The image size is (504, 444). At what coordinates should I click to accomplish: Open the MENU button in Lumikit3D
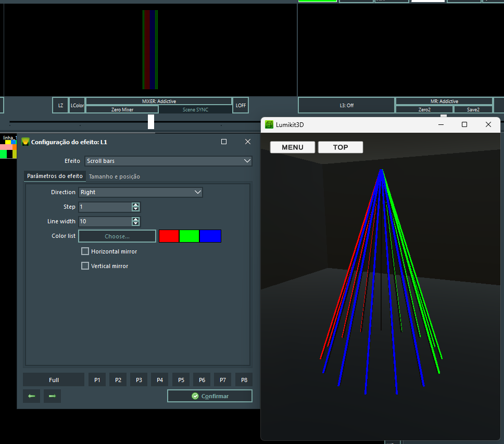point(293,147)
